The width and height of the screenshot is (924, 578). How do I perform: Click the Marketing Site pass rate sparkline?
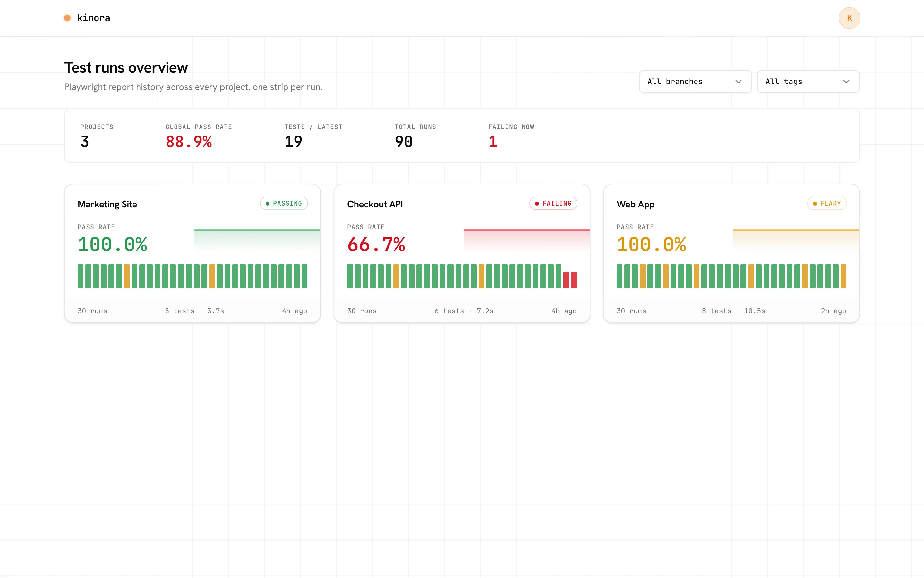(257, 240)
